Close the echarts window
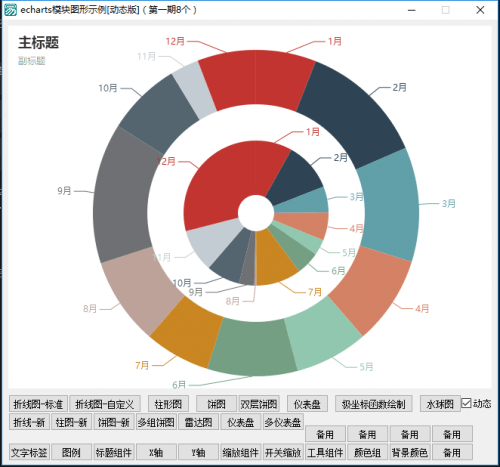The width and height of the screenshot is (500, 467). 480,10
